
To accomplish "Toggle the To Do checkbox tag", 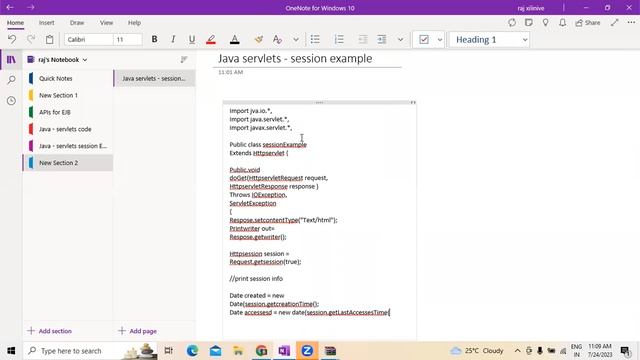I will coord(424,40).
